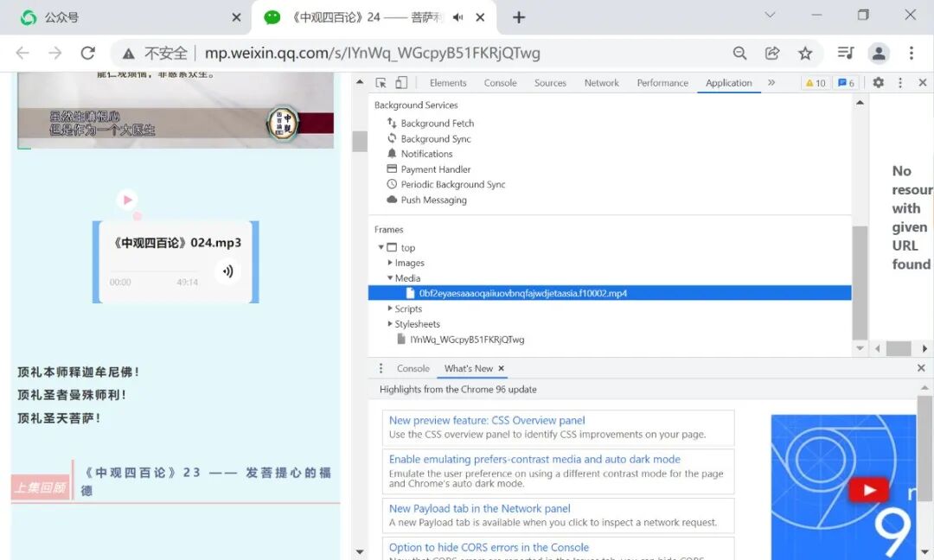Open the media controls icon

[846, 53]
